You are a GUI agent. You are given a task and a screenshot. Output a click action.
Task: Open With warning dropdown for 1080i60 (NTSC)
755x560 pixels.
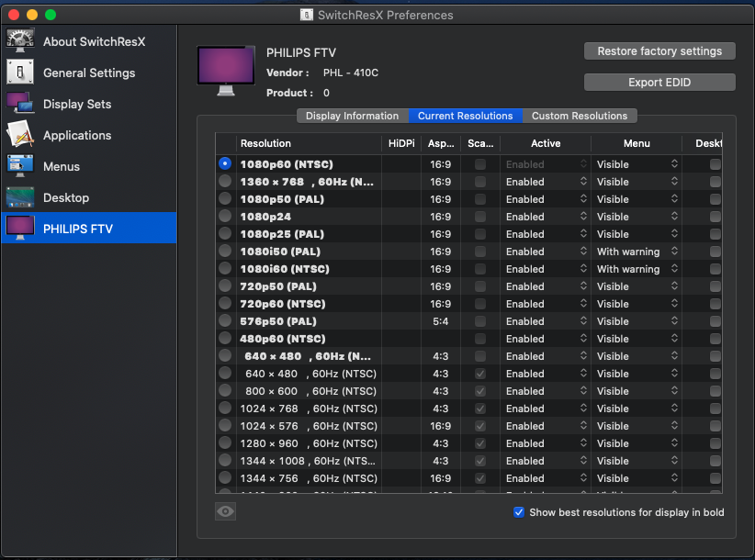coord(637,269)
